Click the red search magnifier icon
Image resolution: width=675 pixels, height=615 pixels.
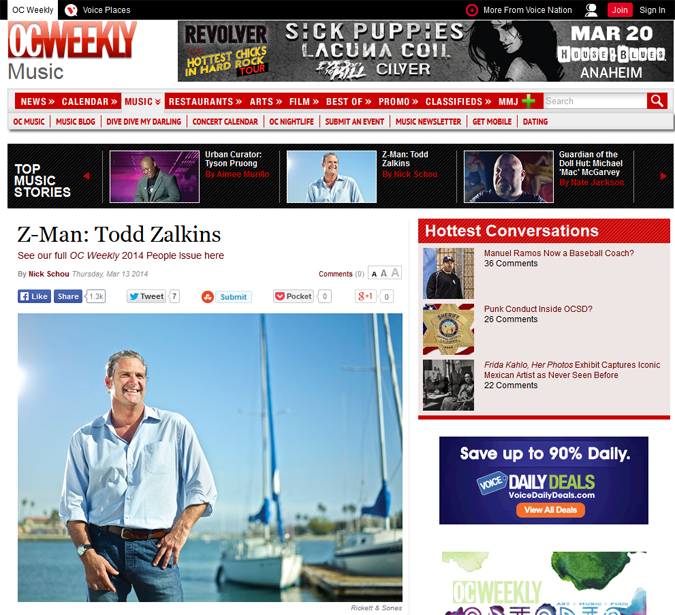657,101
